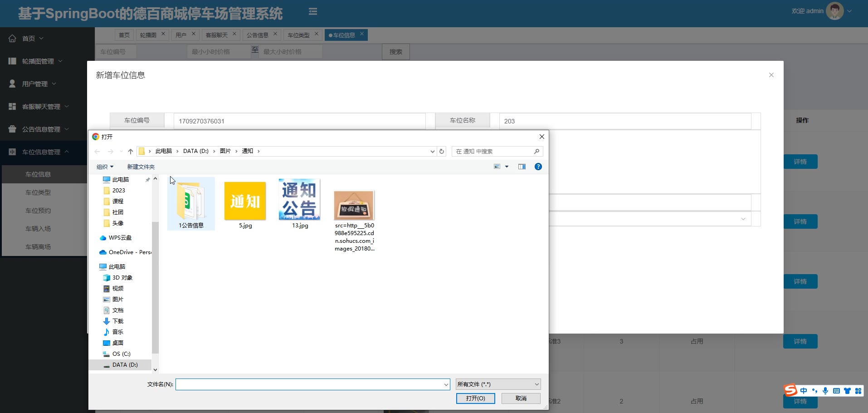This screenshot has height=413, width=868.
Task: Close the 新增车位信息 modal
Action: pyautogui.click(x=771, y=75)
